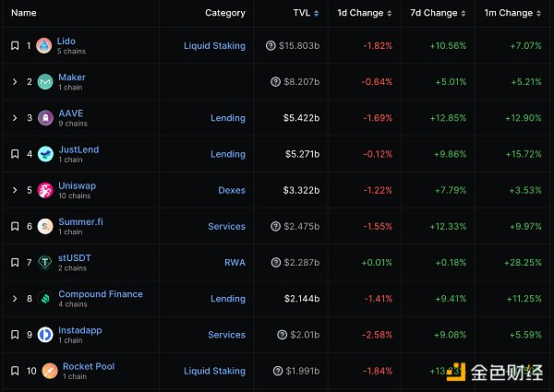This screenshot has height=392, width=554.
Task: Click the question mark beside Lido's TVL
Action: [270, 46]
